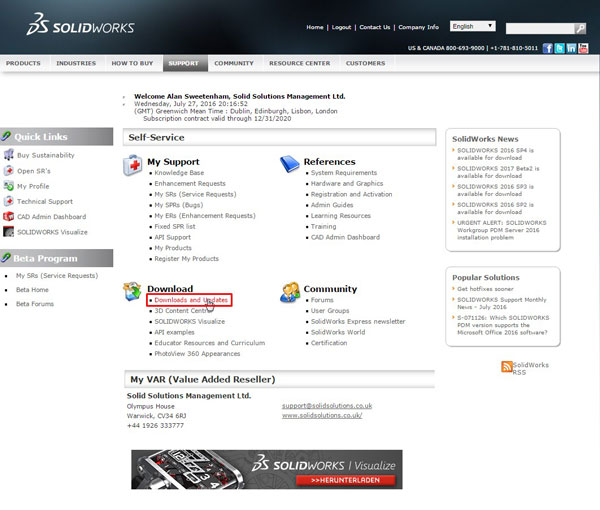This screenshot has width=600, height=510.
Task: Click the SolidWorks RSS feed icon
Action: point(507,367)
